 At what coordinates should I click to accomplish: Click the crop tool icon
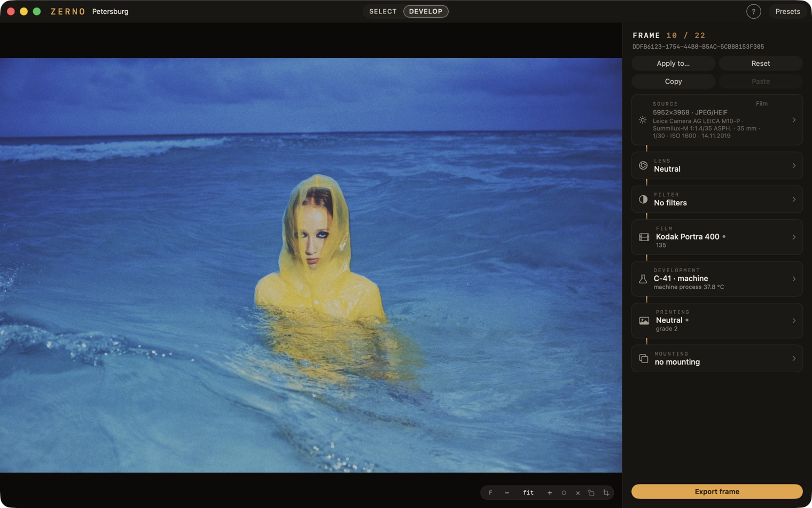606,492
